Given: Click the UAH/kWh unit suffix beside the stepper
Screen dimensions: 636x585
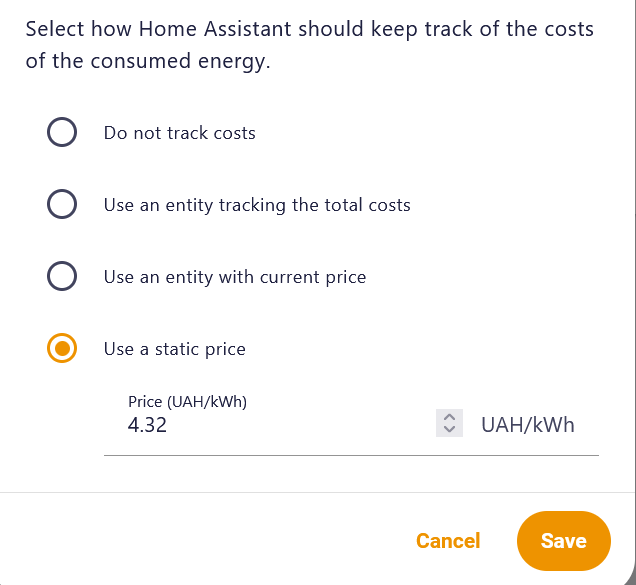Looking at the screenshot, I should point(528,425).
